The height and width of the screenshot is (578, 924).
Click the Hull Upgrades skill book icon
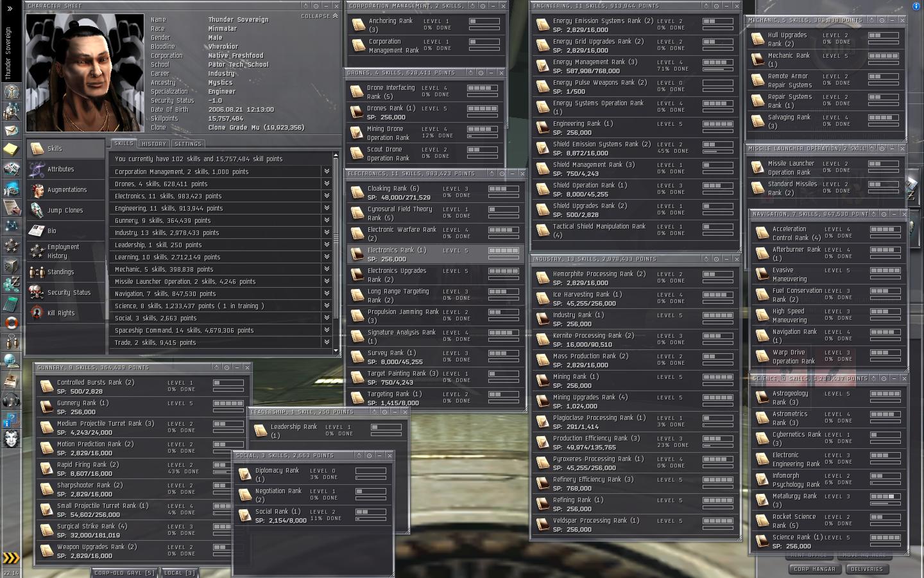[x=758, y=39]
